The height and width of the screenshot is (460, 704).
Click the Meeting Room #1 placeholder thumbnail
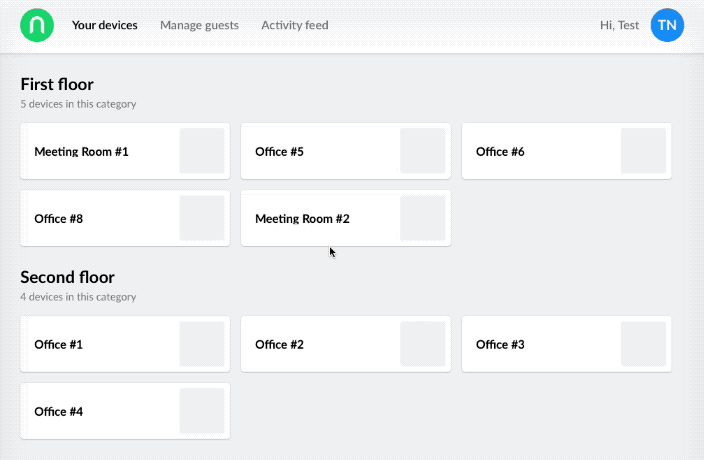click(x=202, y=151)
